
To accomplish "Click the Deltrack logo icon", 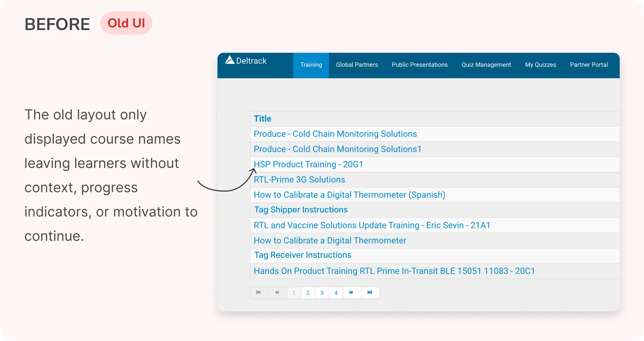I will (x=230, y=60).
